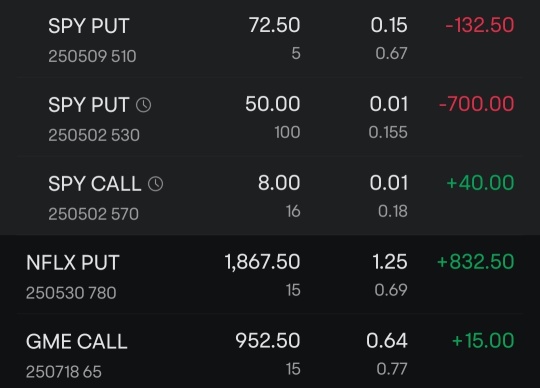Click the 250530 780 contract code
This screenshot has height=388, width=540.
(71, 293)
